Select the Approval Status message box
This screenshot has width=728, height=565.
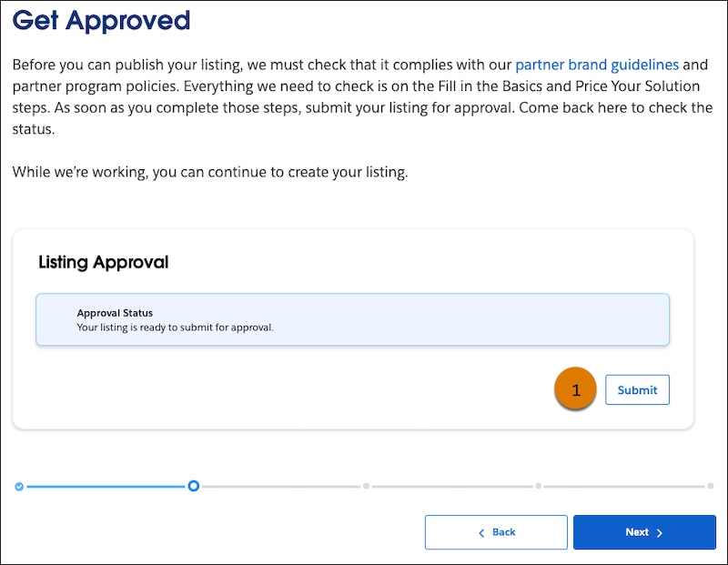point(351,319)
